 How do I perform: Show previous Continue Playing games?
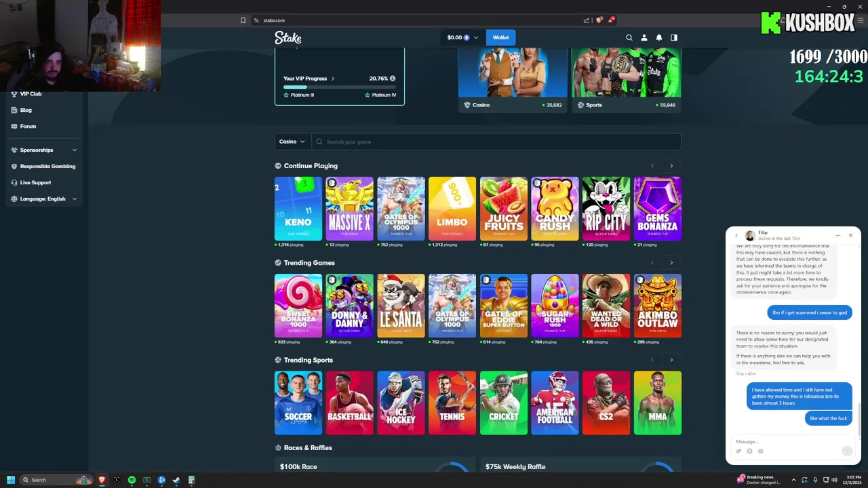pyautogui.click(x=652, y=166)
